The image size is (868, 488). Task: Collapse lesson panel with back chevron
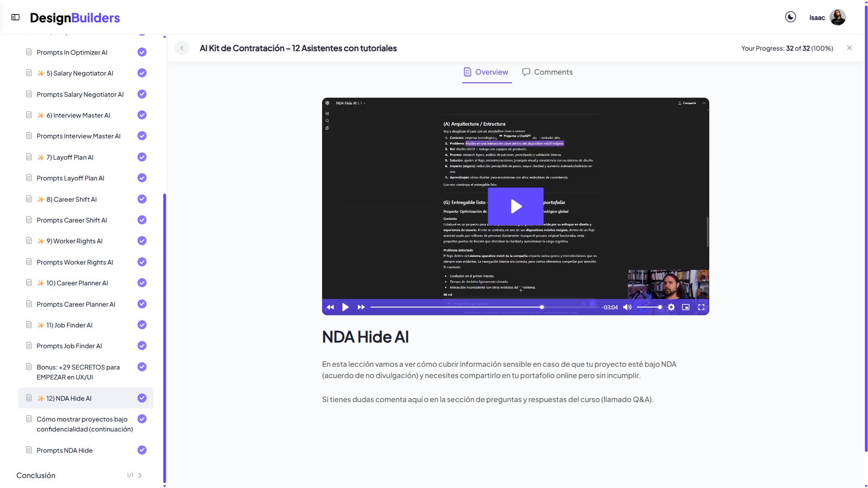(x=182, y=48)
